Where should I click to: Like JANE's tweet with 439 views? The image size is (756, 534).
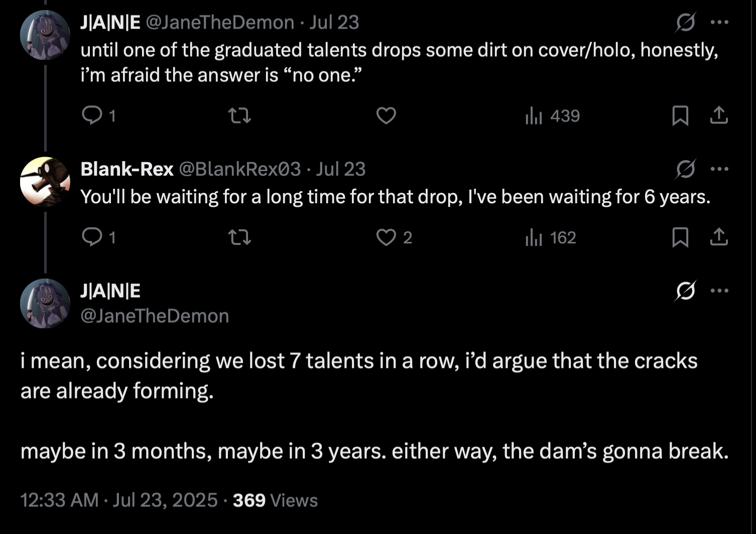pos(386,116)
